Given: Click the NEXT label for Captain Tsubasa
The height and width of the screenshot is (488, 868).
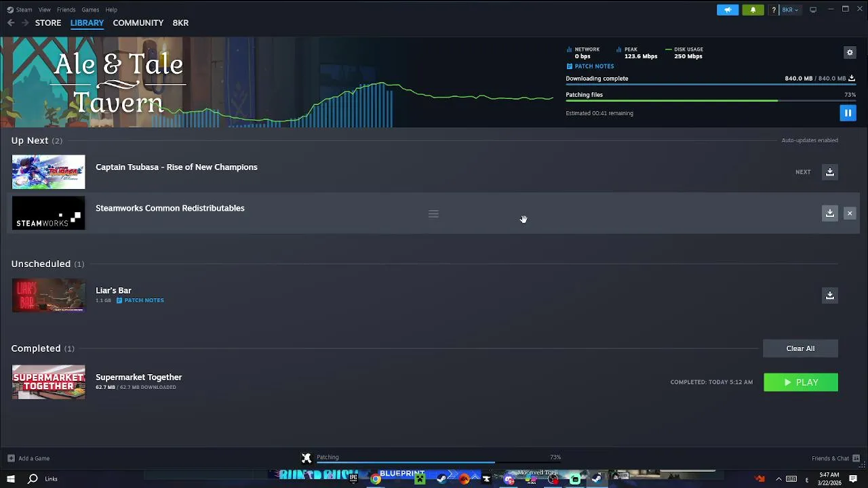Looking at the screenshot, I should tap(803, 172).
